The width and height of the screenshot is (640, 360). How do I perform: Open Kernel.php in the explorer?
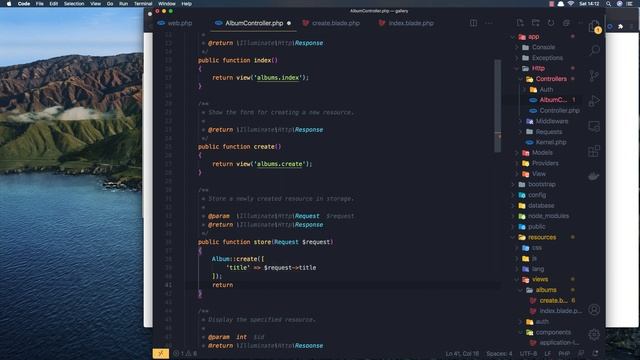click(x=551, y=142)
